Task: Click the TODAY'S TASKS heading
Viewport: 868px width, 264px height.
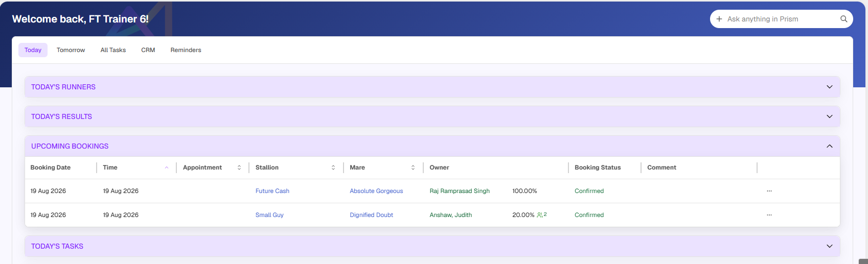Action: (x=57, y=246)
